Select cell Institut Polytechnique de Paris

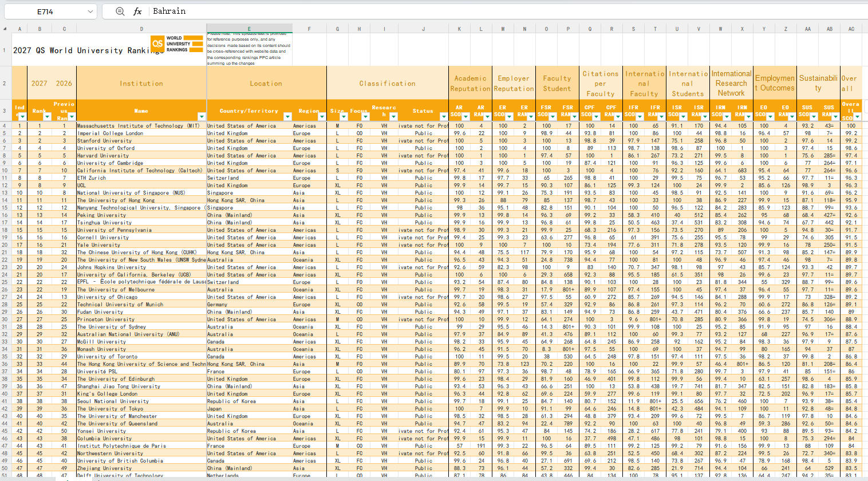pos(141,446)
